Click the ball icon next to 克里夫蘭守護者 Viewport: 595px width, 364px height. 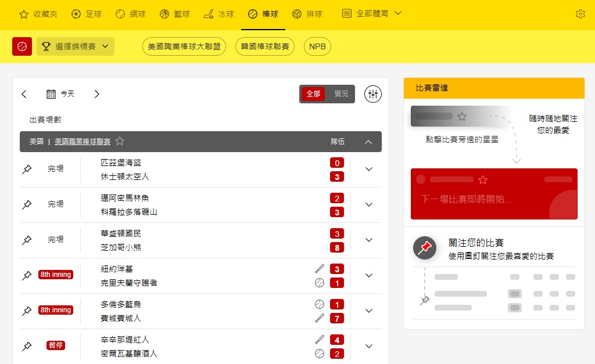[x=320, y=283]
